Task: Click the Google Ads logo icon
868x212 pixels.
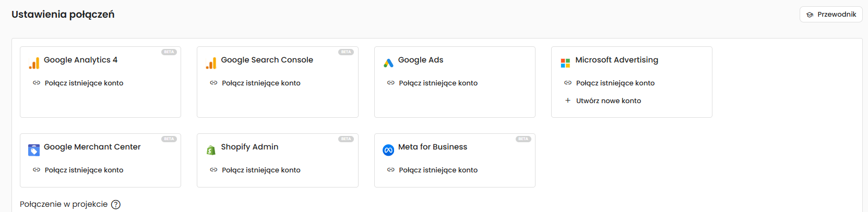Action: pyautogui.click(x=388, y=63)
